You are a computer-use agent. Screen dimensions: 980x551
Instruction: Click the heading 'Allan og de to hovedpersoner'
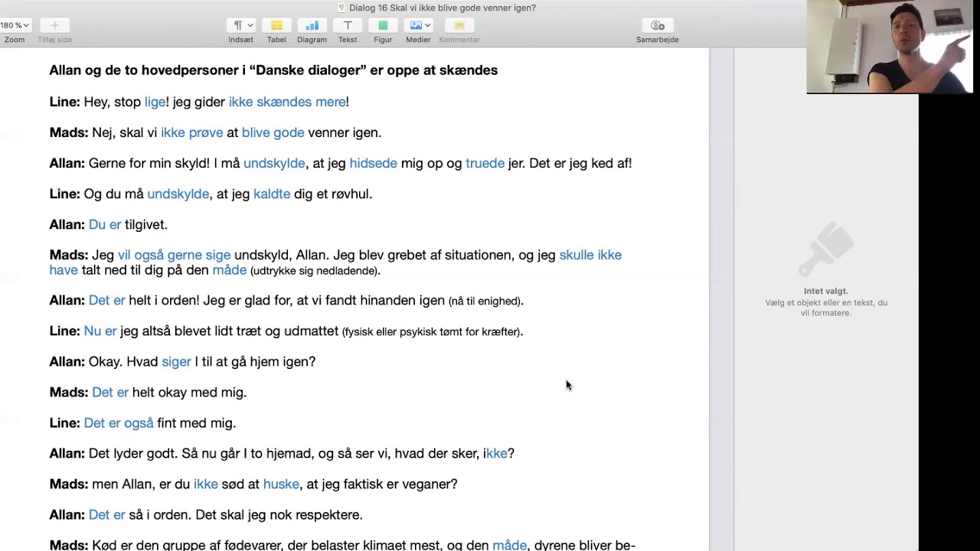click(x=273, y=70)
